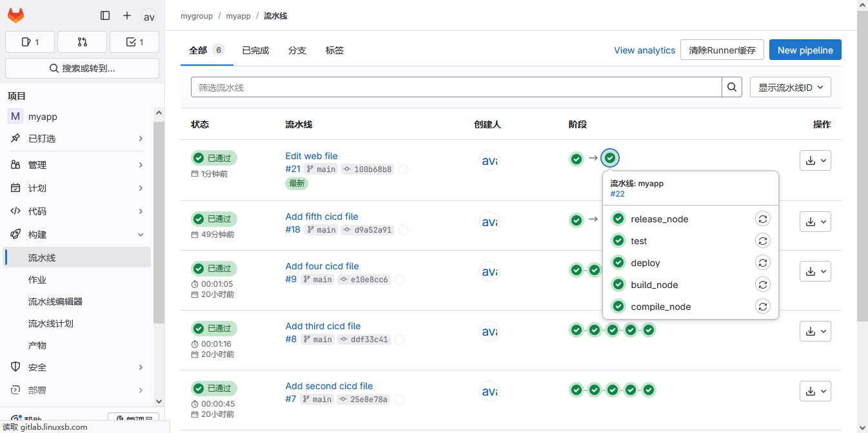Switch to the 已完成 tab
868x433 pixels.
pyautogui.click(x=255, y=50)
